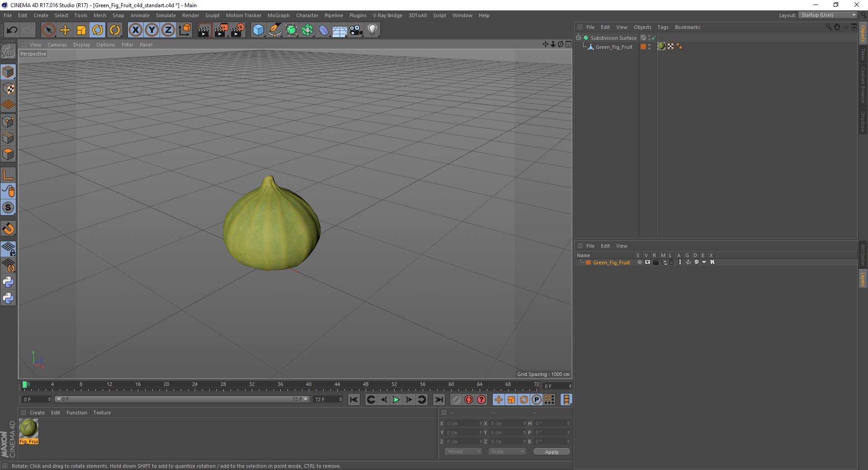The width and height of the screenshot is (868, 470).
Task: Select the Fig_Fruit material thumbnail
Action: click(x=28, y=428)
